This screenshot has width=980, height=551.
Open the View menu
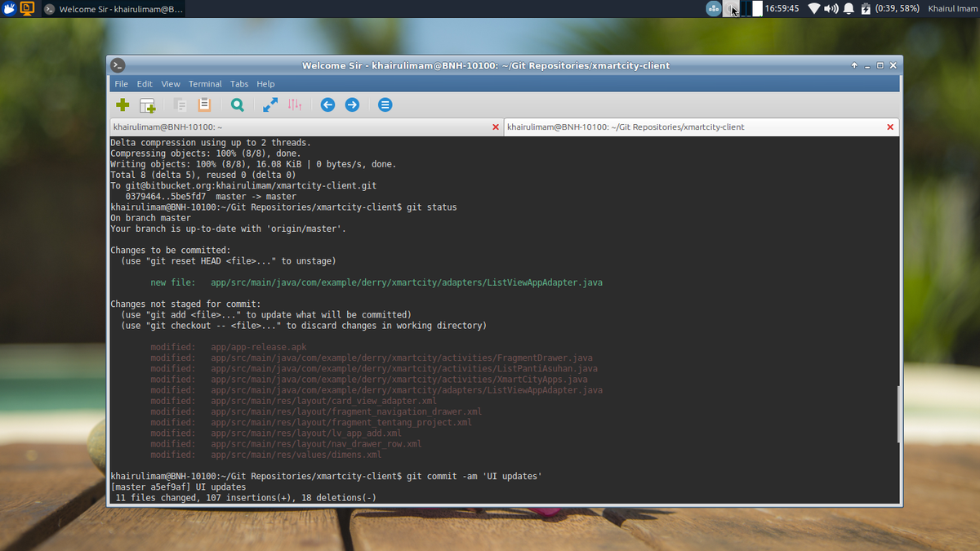point(171,84)
